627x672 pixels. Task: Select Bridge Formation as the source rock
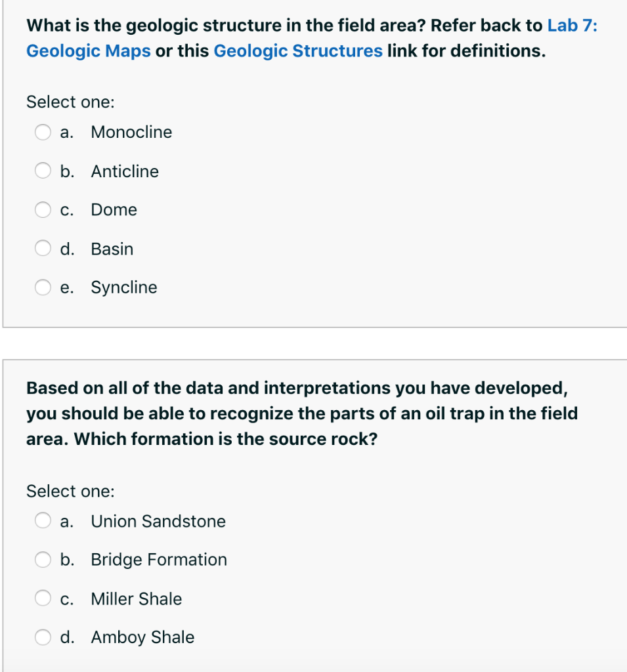point(159,560)
